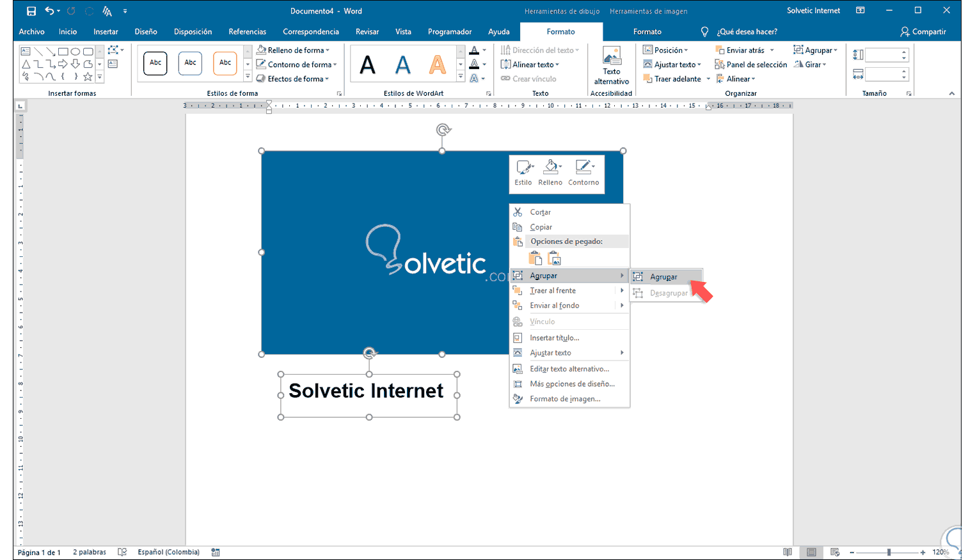Click the proofing check icon in status bar

pyautogui.click(x=122, y=552)
